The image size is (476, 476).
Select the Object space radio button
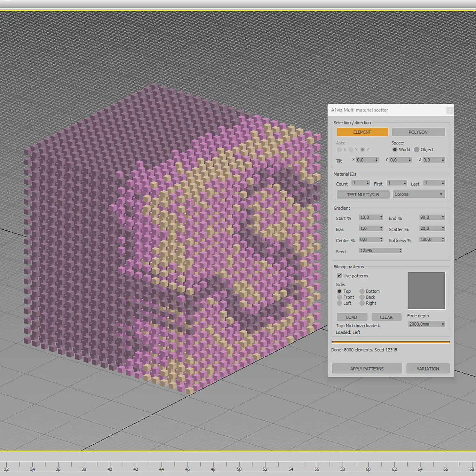tap(416, 149)
